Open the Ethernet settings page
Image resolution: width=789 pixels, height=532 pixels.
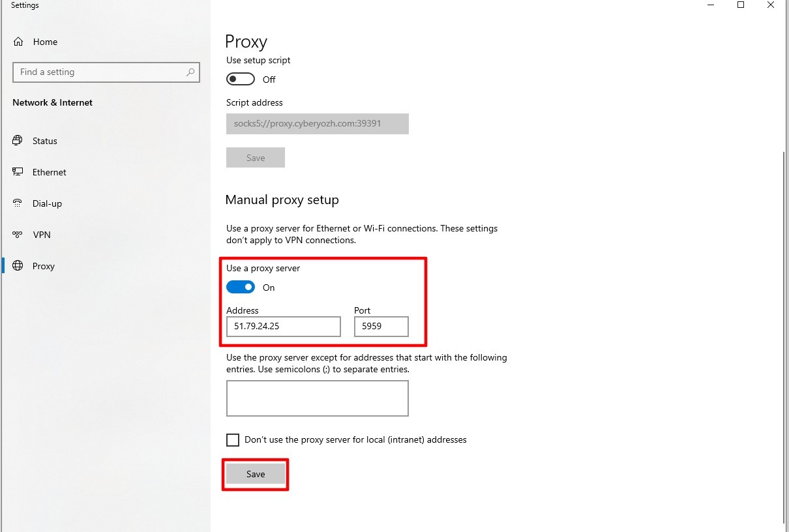click(50, 172)
